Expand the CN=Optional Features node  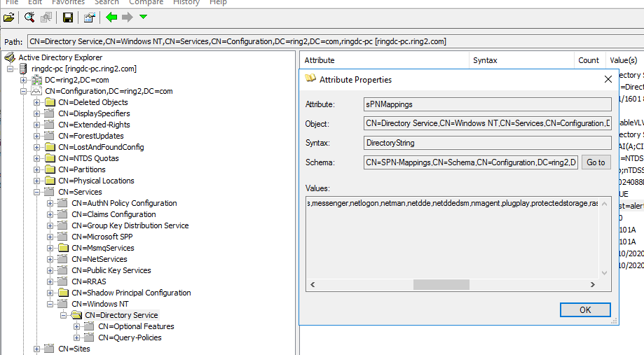tap(77, 326)
